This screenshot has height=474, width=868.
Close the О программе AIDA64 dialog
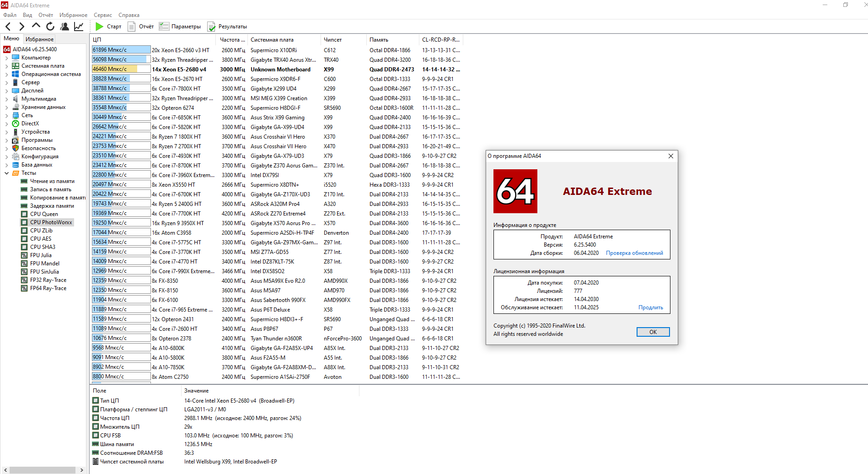[671, 156]
